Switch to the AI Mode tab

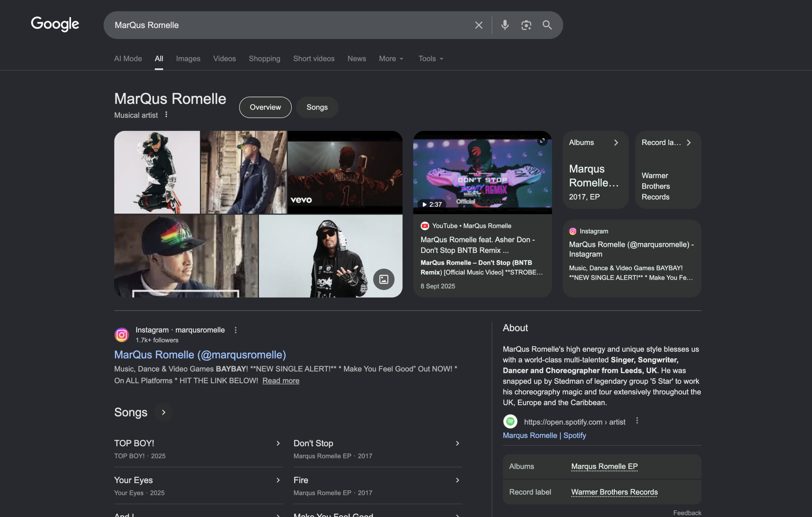coord(128,58)
